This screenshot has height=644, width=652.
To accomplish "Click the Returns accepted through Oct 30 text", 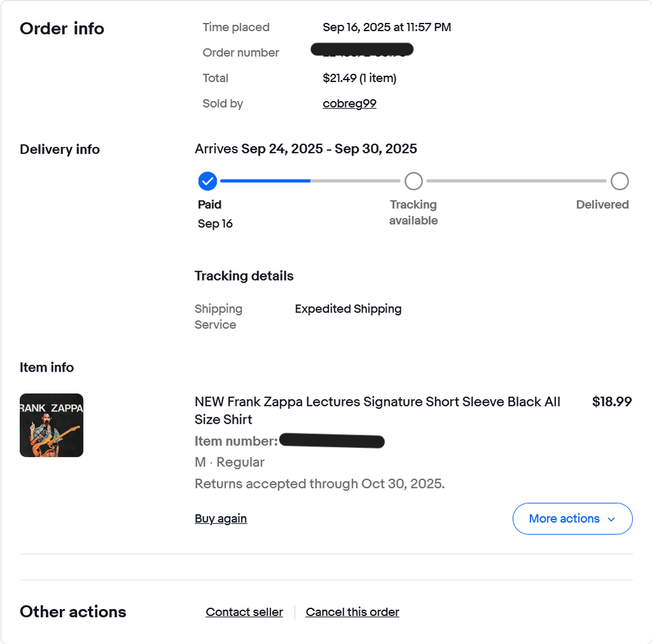I will pos(319,484).
